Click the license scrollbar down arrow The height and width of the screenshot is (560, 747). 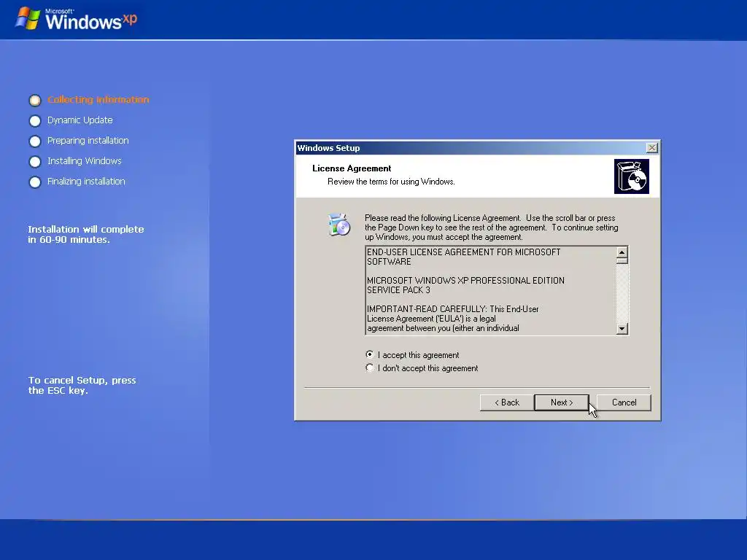pyautogui.click(x=622, y=329)
